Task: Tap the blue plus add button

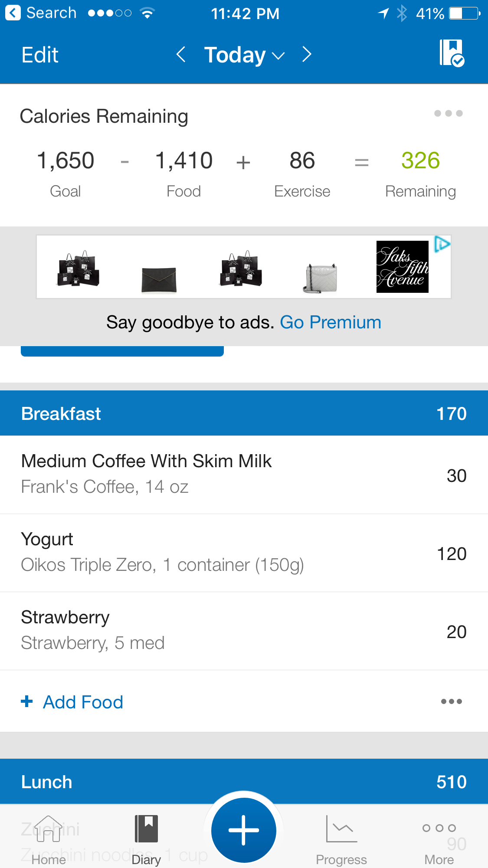Action: (x=243, y=830)
